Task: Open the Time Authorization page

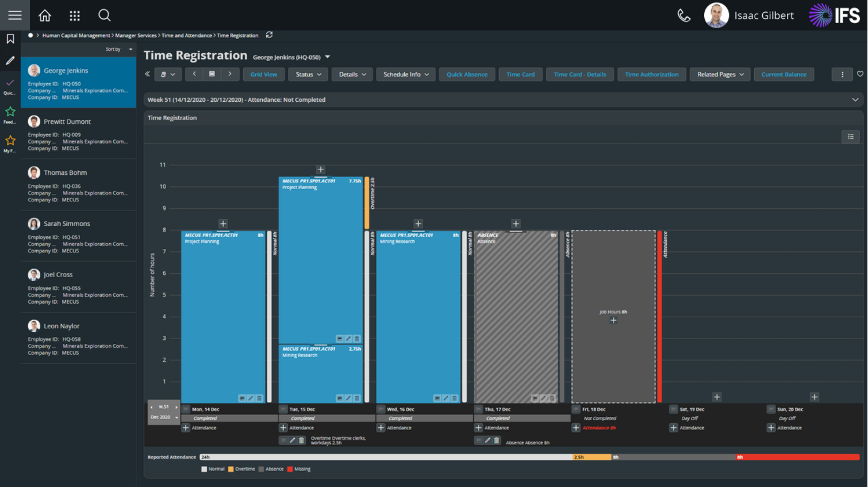Action: click(x=651, y=74)
